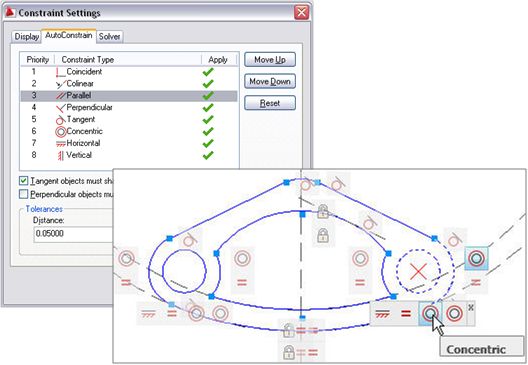Toggle the Apply checkmark for Parallel
The width and height of the screenshot is (528, 365).
(x=208, y=96)
